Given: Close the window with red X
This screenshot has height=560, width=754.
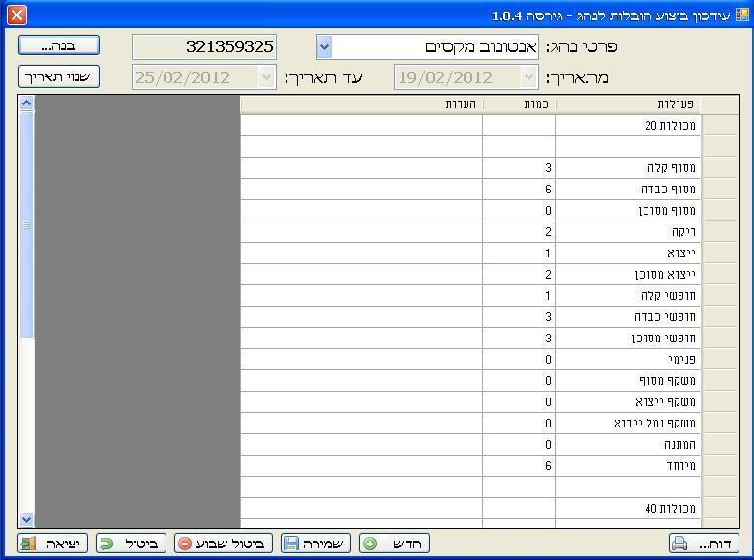Looking at the screenshot, I should point(16,15).
